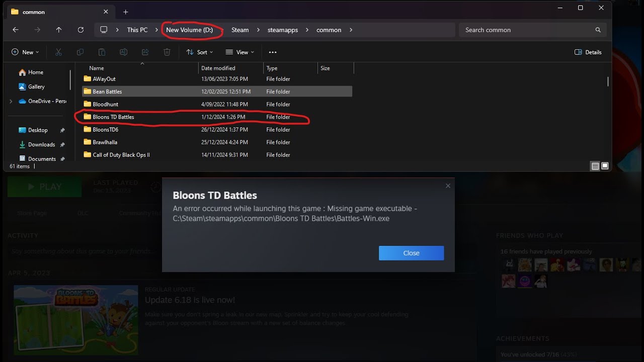Screen dimensions: 644x362
Task: Open 'Update 6.18 is live now!' article
Action: point(190,300)
